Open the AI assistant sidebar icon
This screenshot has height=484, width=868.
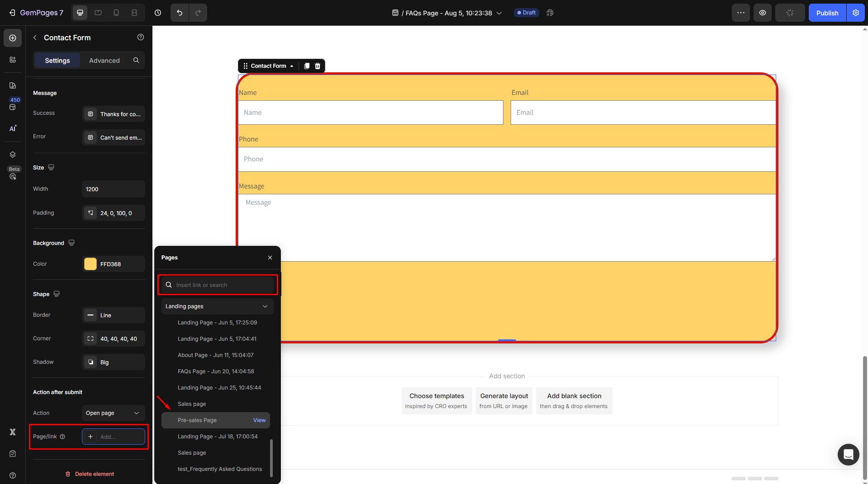pos(13,129)
